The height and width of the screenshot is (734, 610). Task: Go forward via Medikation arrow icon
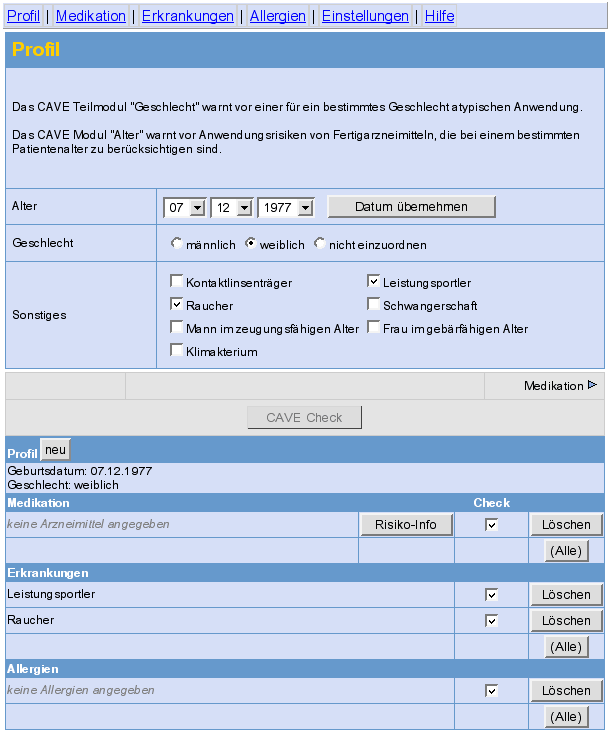pyautogui.click(x=592, y=385)
